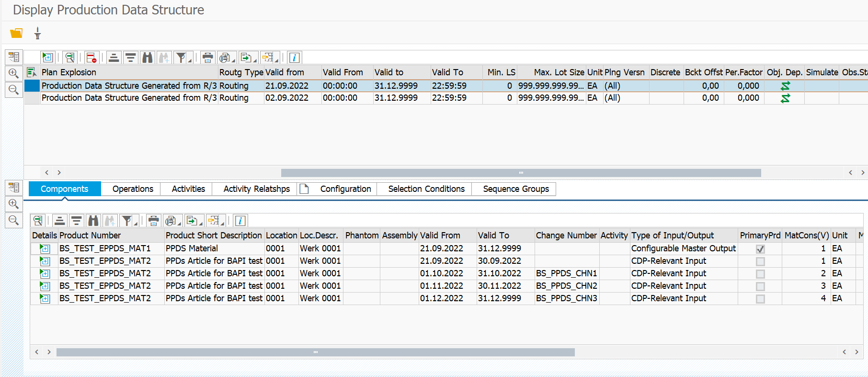Click binoculars find icon in Components toolbar
This screenshot has height=377, width=868.
[x=93, y=221]
